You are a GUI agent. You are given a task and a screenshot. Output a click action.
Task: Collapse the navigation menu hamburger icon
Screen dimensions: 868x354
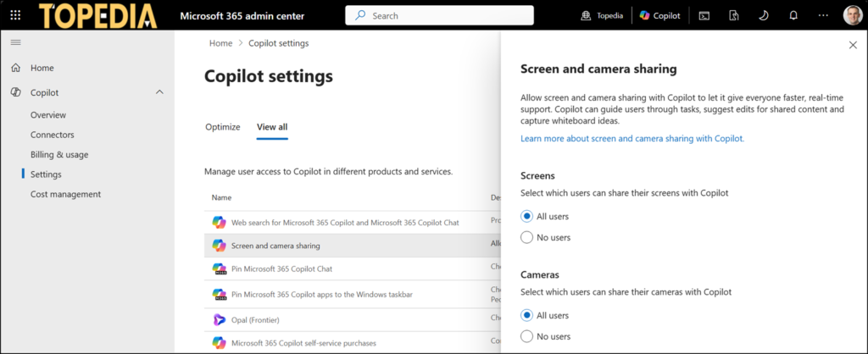(15, 42)
